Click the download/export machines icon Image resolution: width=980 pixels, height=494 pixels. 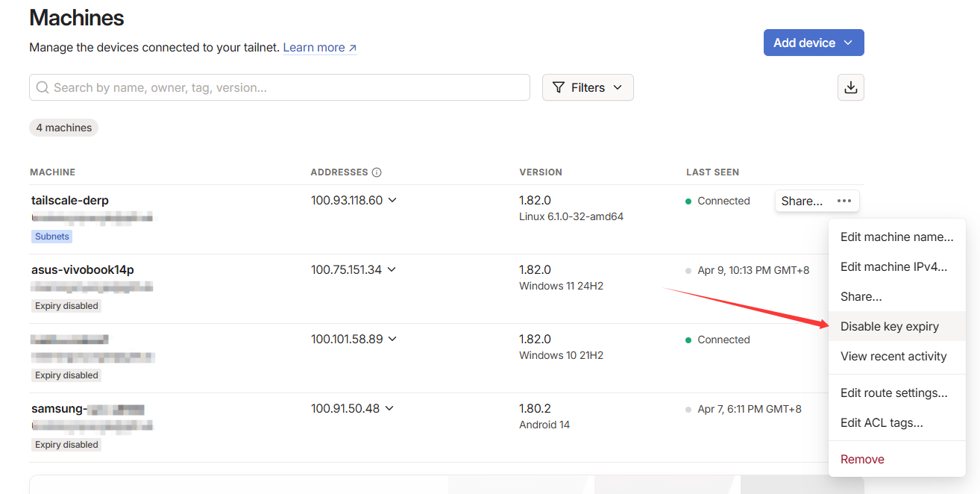(x=850, y=87)
